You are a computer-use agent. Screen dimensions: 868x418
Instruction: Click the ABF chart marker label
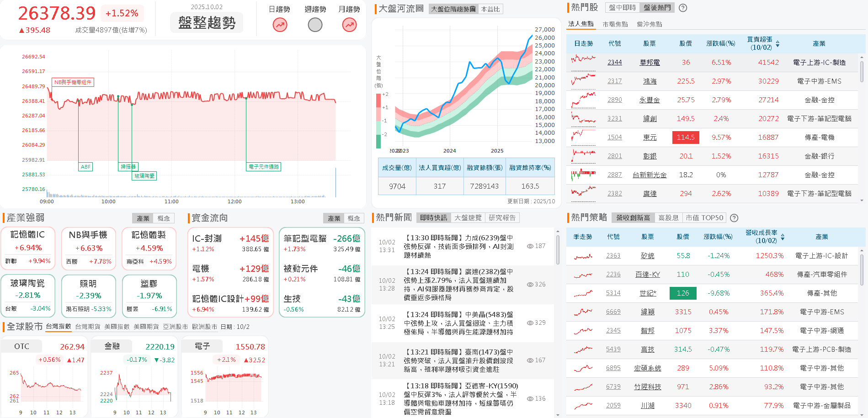pyautogui.click(x=85, y=167)
